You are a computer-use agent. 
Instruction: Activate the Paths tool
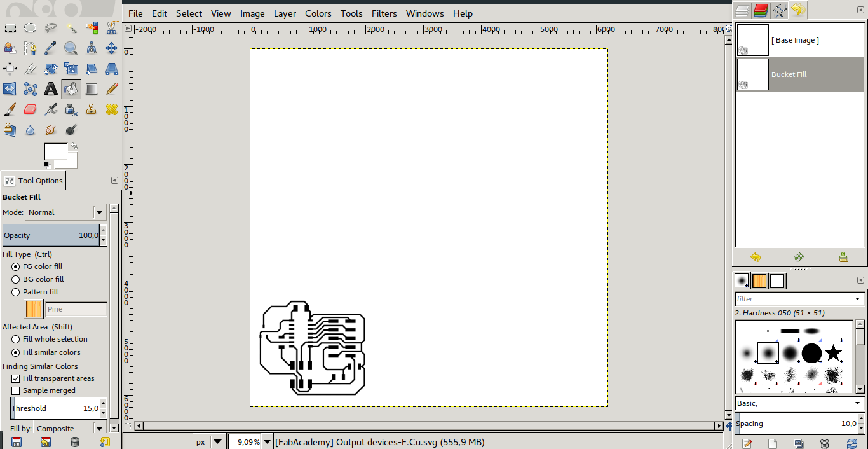point(30,48)
